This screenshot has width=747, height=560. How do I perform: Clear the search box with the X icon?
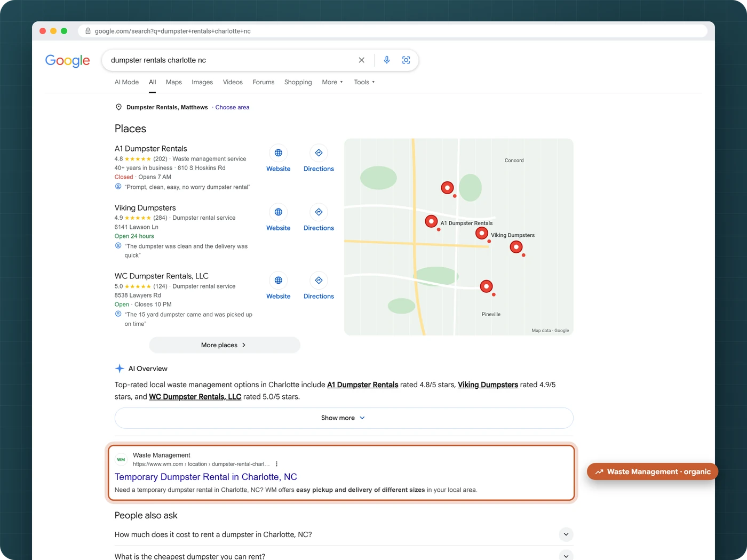[362, 60]
